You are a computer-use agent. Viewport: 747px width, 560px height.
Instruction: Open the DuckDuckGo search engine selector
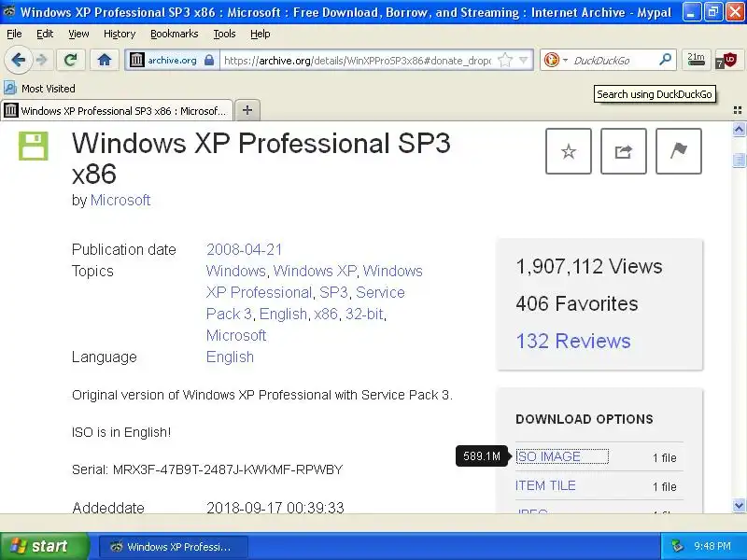[x=556, y=60]
